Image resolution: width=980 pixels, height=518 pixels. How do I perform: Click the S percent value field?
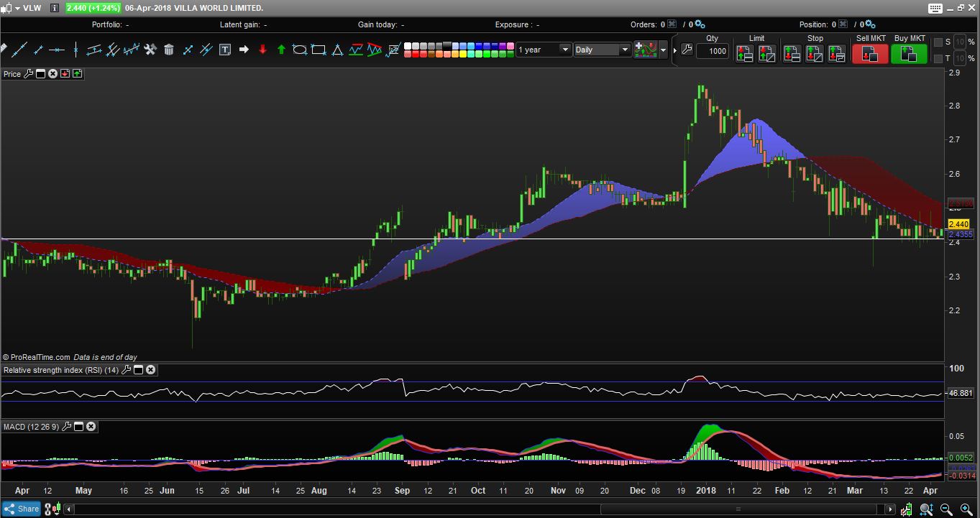click(960, 42)
